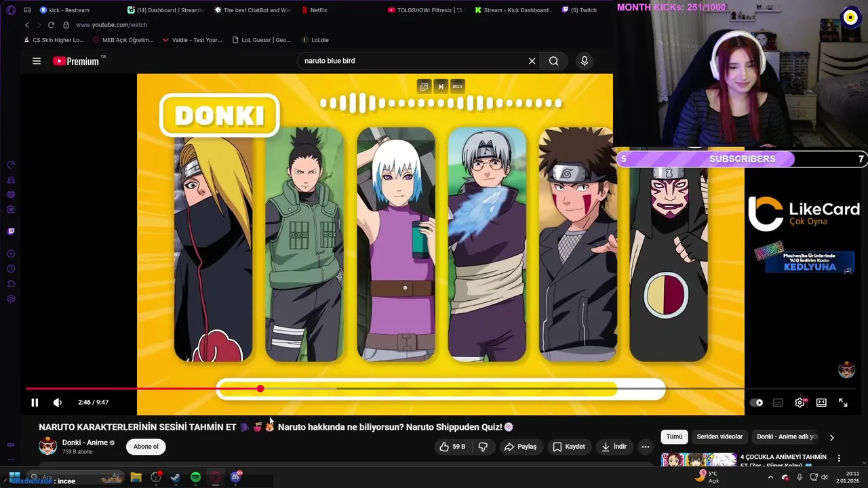Screen dimensions: 868x488
Task: Open the player icon in Opera sidebar
Action: click(x=11, y=254)
